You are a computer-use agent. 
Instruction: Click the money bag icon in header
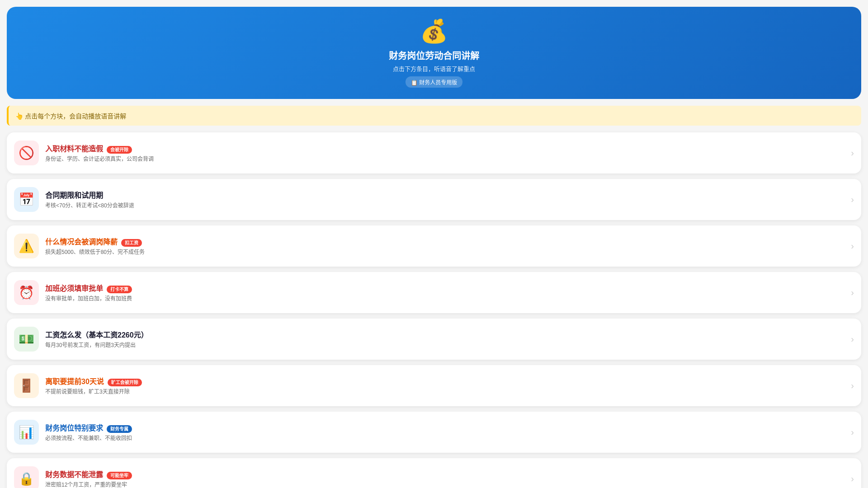click(434, 31)
